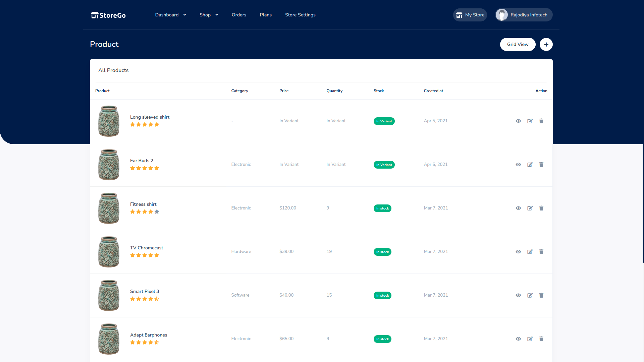Edit the Smart Pixel 3 product

(530, 295)
